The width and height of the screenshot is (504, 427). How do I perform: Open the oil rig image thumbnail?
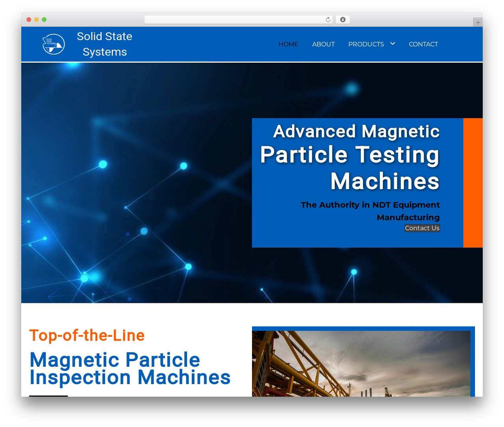[361, 364]
